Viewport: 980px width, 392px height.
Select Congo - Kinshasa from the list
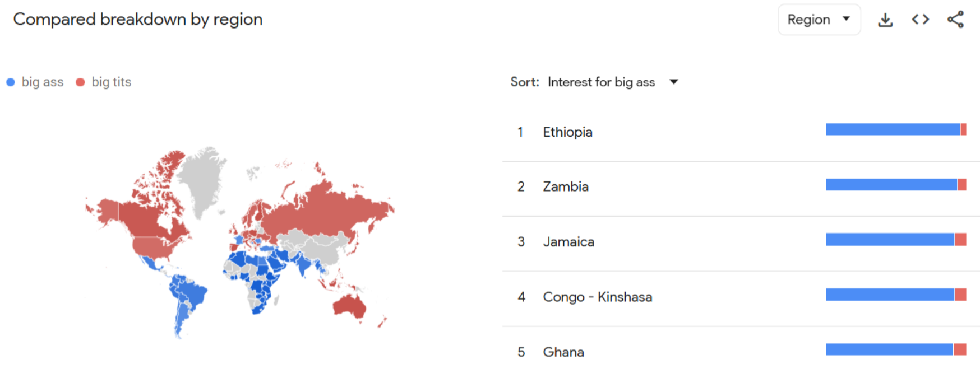point(597,297)
